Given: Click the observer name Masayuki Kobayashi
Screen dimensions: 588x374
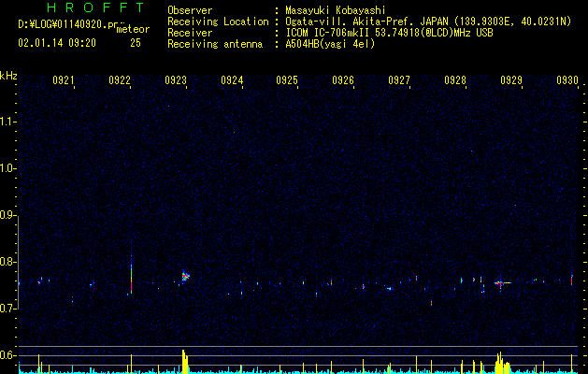Looking at the screenshot, I should [x=336, y=10].
